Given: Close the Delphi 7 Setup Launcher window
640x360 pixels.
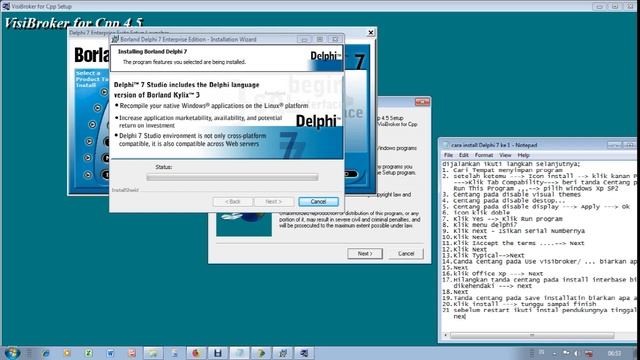Looking at the screenshot, I should [371, 32].
